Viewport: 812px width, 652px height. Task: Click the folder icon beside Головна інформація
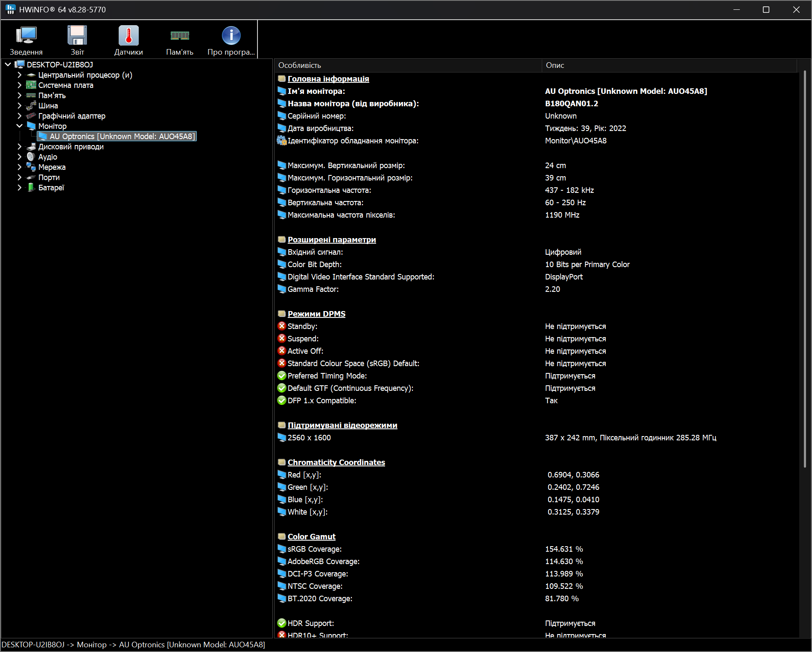point(282,79)
